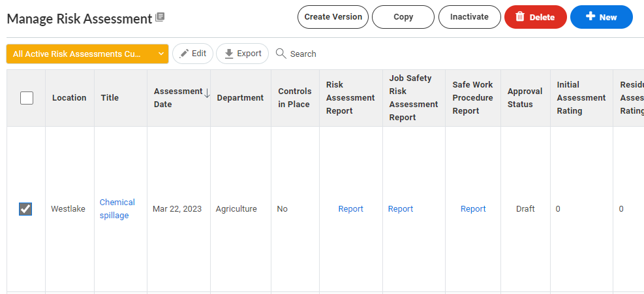Open the Chemical spillage assessment link

click(117, 209)
